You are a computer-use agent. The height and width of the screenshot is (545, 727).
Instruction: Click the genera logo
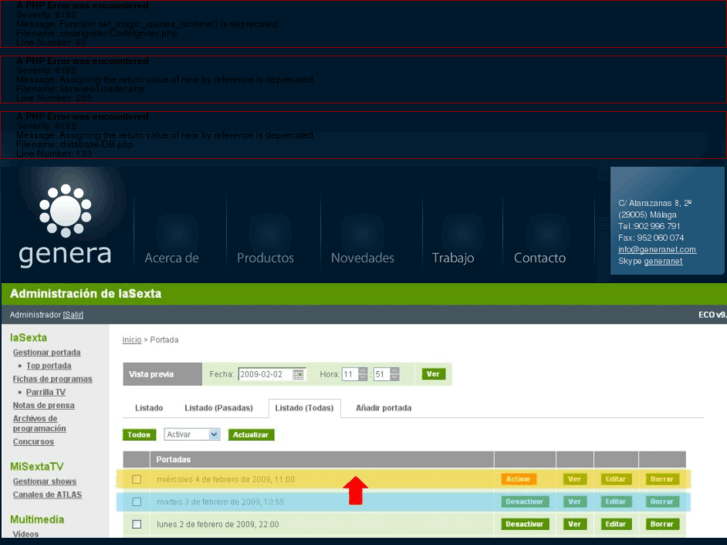click(65, 226)
